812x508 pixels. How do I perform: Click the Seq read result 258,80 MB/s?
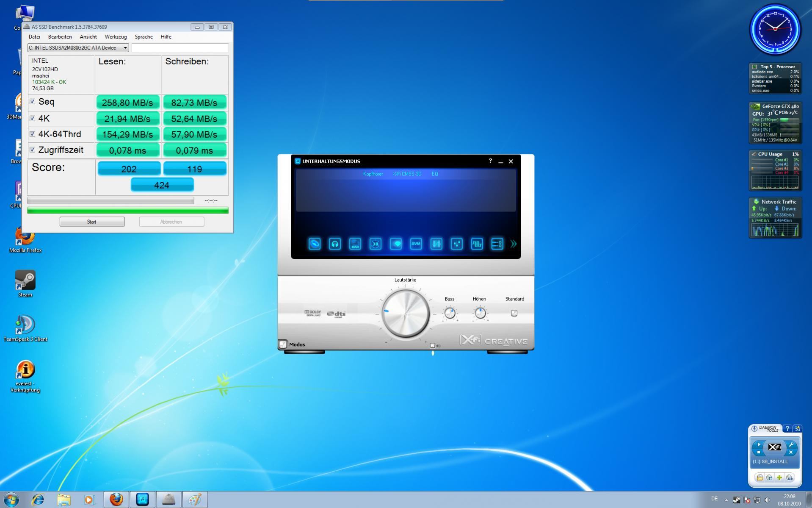pyautogui.click(x=128, y=103)
